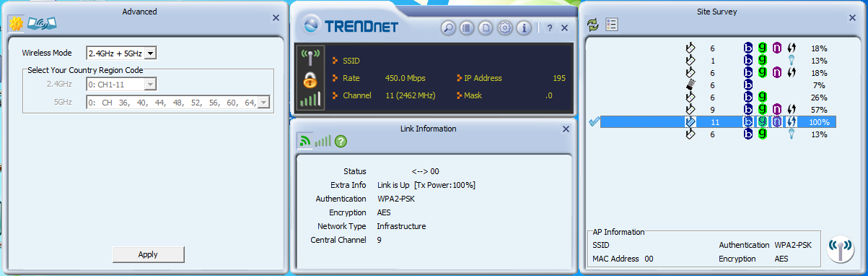This screenshot has width=868, height=276.
Task: Open the Link Information list icon in toolbar
Action: 467,28
